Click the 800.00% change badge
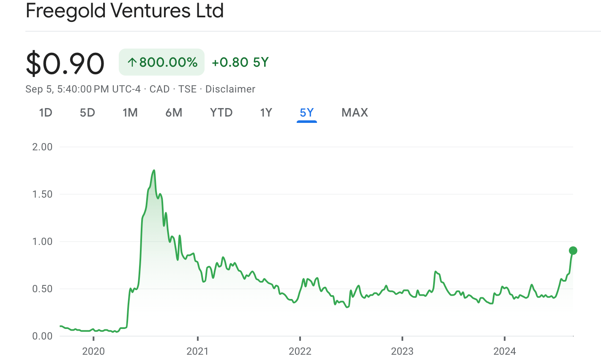Image resolution: width=601 pixels, height=364 pixels. click(x=161, y=62)
